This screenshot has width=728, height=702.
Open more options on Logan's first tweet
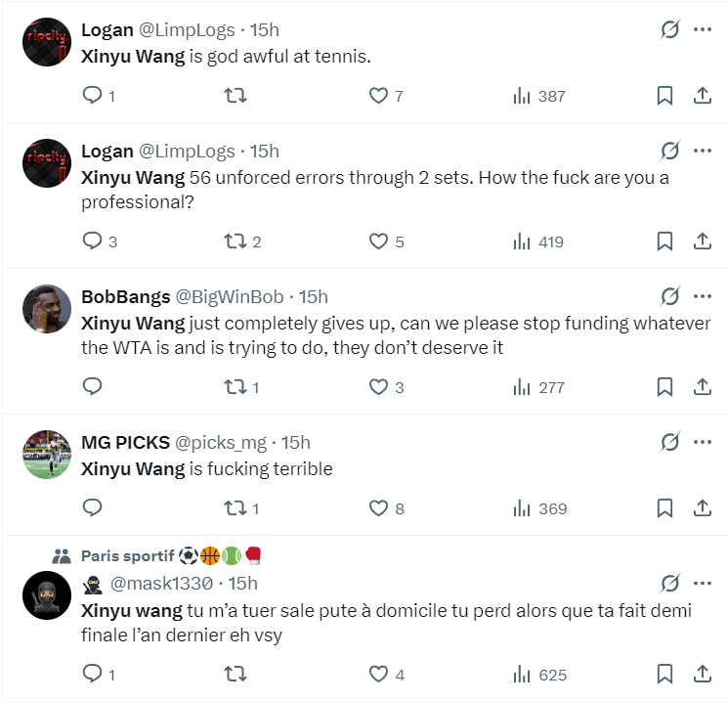click(x=702, y=30)
